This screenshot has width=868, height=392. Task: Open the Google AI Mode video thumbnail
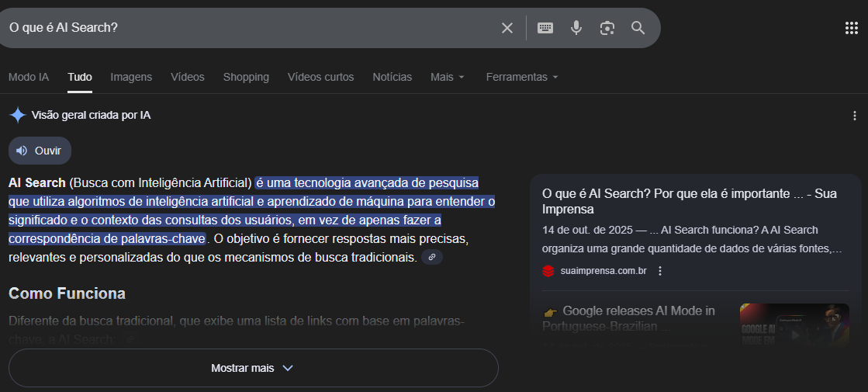point(794,324)
